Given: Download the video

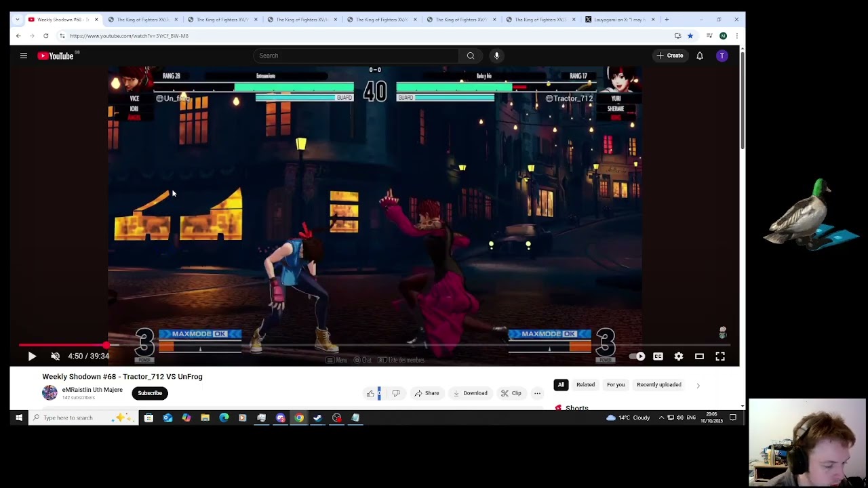Looking at the screenshot, I should pos(470,393).
